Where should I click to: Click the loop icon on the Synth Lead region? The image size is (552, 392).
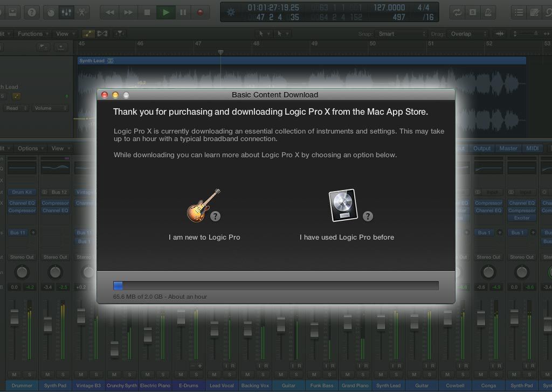pos(111,61)
